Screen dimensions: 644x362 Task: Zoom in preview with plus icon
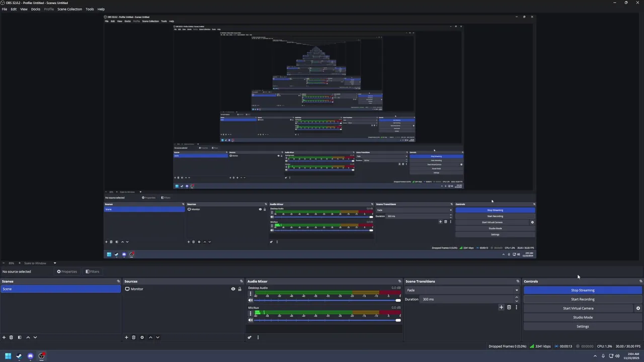pos(20,263)
